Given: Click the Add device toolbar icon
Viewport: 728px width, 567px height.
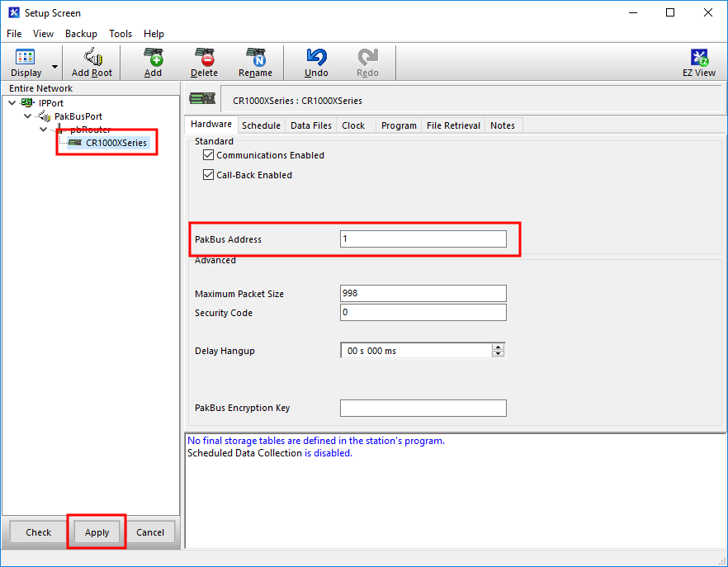Looking at the screenshot, I should coord(153,58).
